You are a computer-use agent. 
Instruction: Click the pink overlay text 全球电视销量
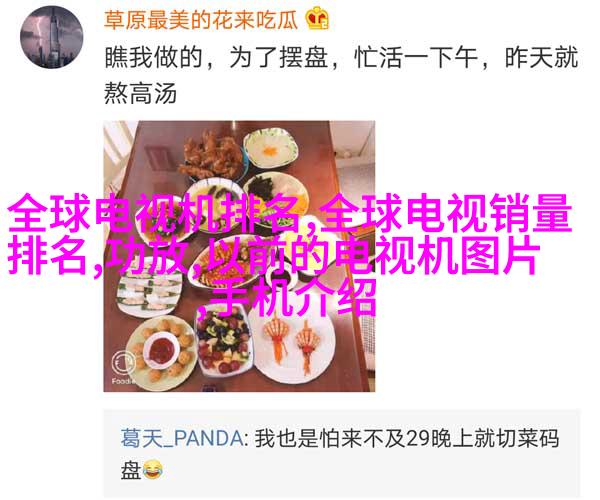447,214
